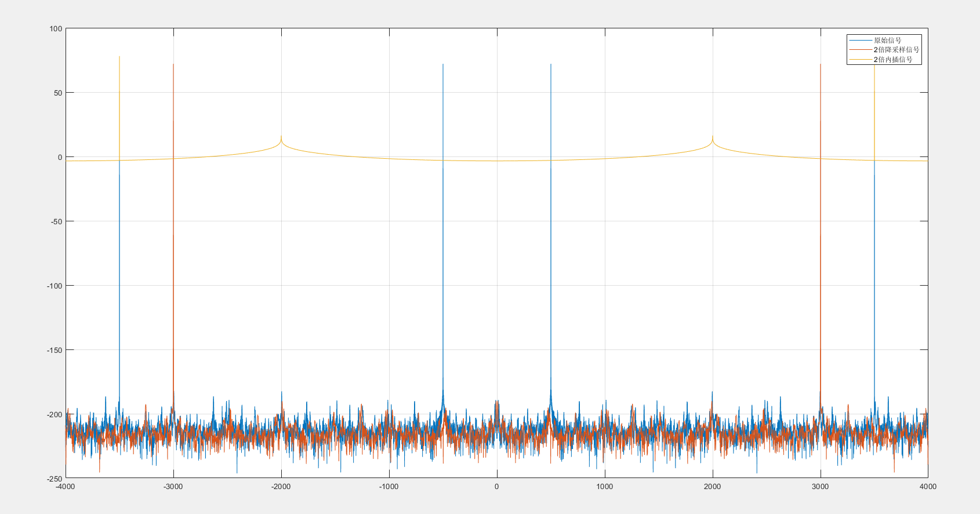Click the yellow line sample in the legend
Screen dimensions: 980x514
coord(861,60)
